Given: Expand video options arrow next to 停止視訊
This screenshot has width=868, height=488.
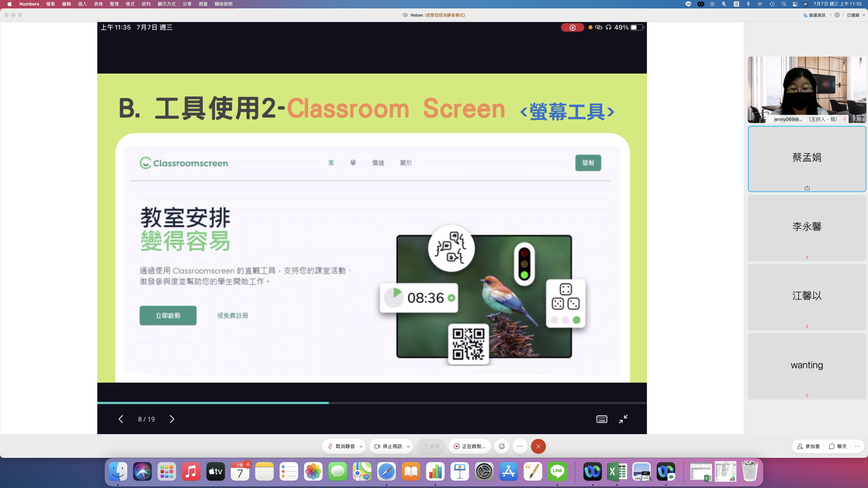Looking at the screenshot, I should pos(408,446).
